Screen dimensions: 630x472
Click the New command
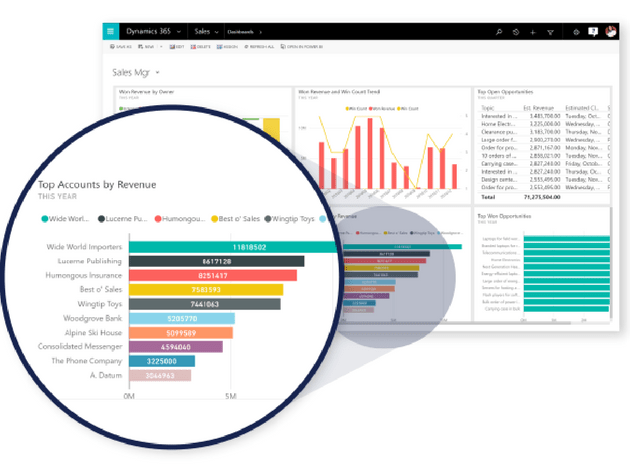(x=146, y=47)
